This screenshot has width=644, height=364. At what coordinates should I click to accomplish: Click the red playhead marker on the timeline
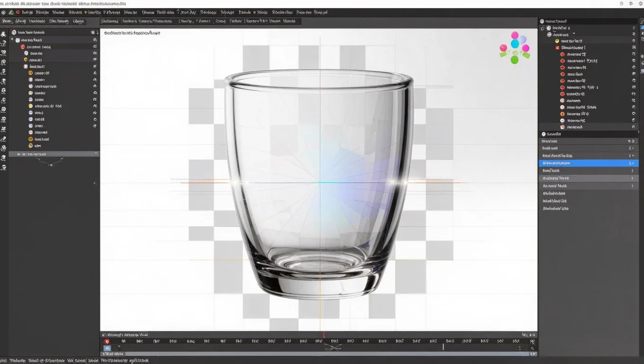[x=324, y=335]
